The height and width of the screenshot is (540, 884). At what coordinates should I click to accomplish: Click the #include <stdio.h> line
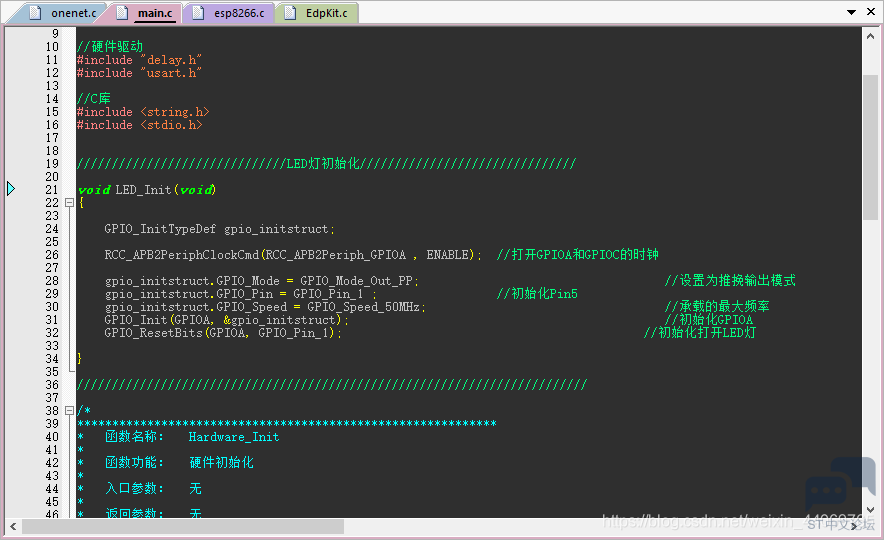pos(139,125)
